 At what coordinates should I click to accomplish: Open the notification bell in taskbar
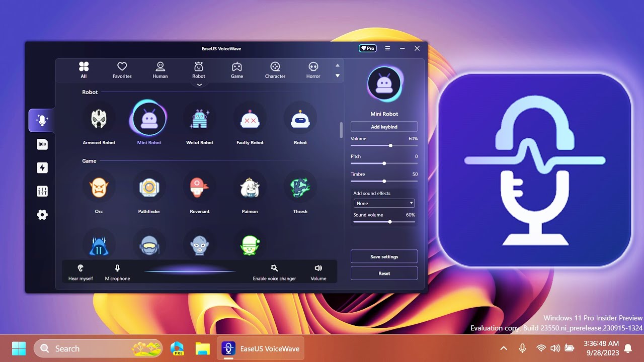[628, 348]
